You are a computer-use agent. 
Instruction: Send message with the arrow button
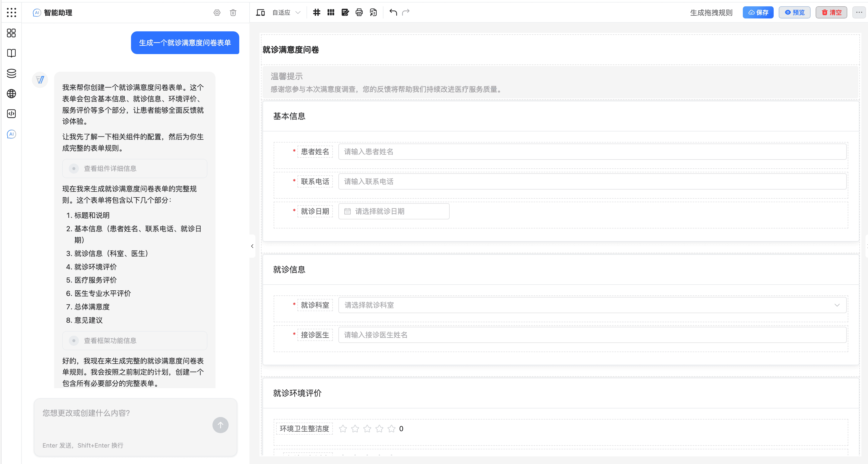(x=220, y=425)
